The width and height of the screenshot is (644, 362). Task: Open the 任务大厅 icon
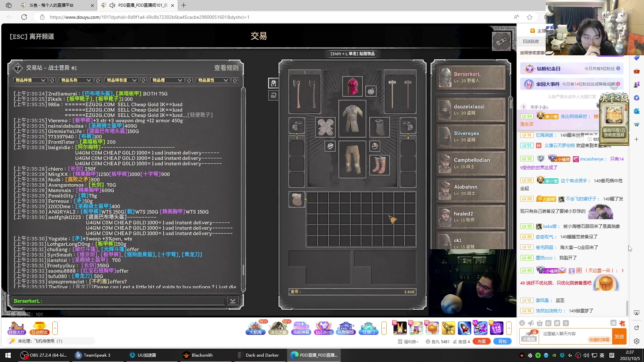pos(17,328)
